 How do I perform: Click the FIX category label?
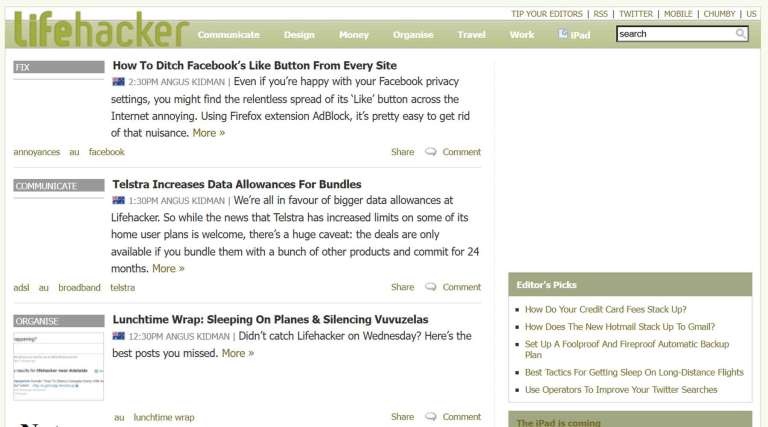(x=59, y=67)
